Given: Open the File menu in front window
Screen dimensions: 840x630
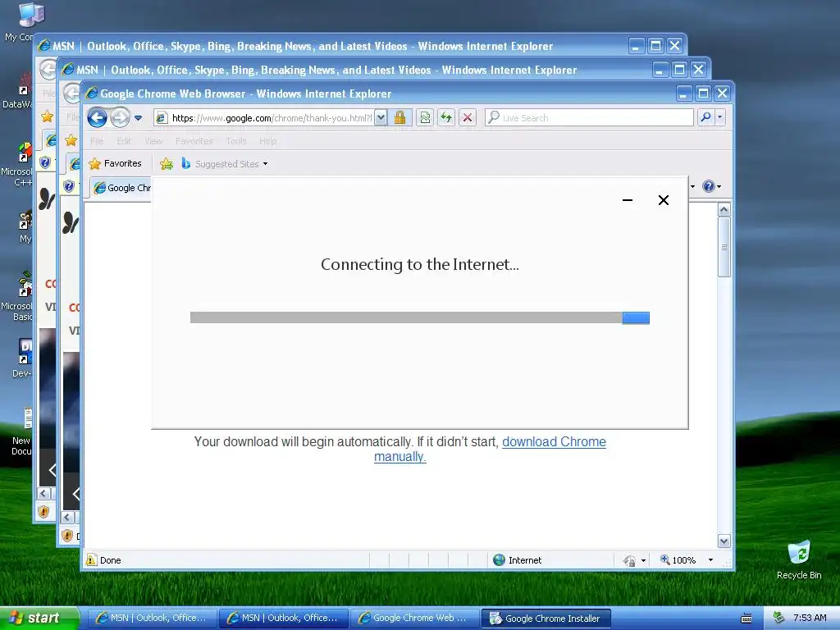Looking at the screenshot, I should click(97, 141).
